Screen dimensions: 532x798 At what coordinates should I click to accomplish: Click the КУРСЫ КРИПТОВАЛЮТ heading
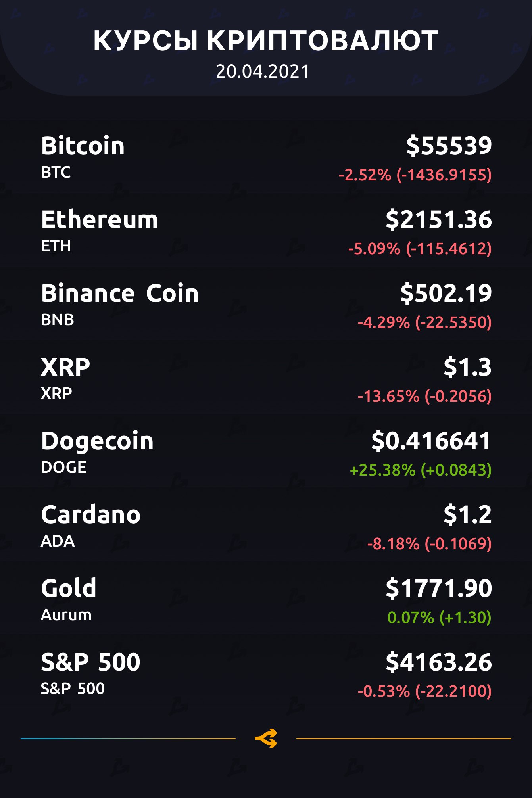266,41
